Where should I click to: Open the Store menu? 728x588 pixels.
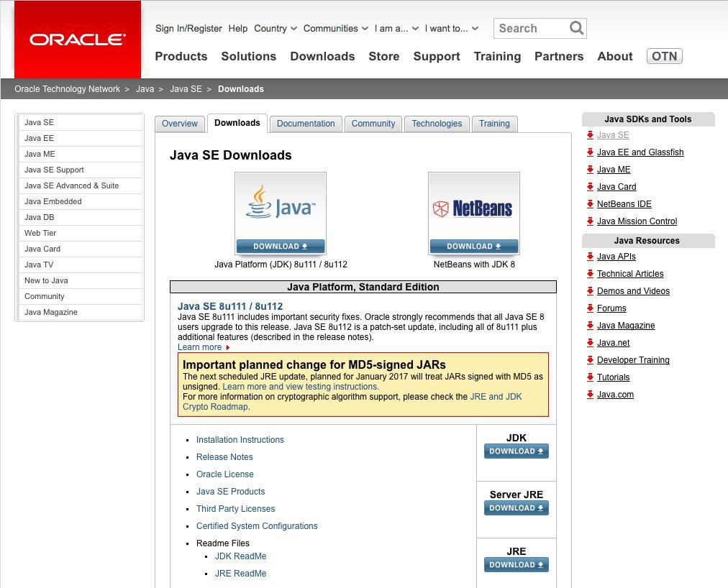(x=384, y=56)
